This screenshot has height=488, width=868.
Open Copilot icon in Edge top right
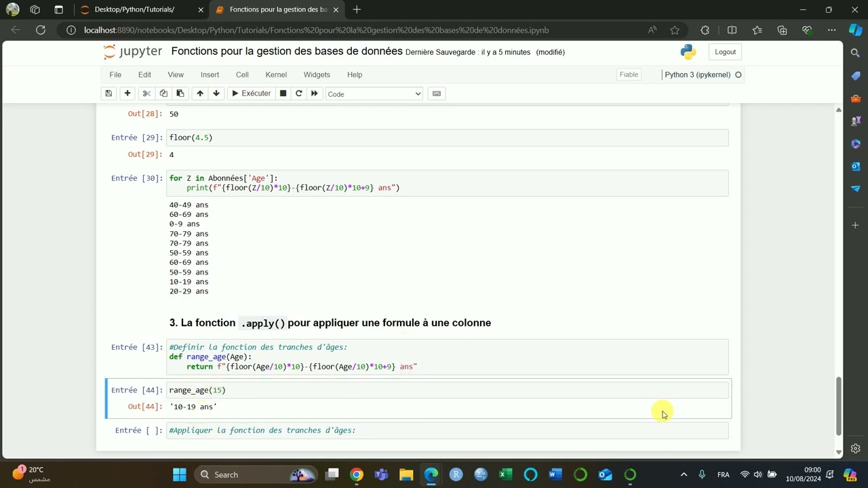tap(856, 30)
